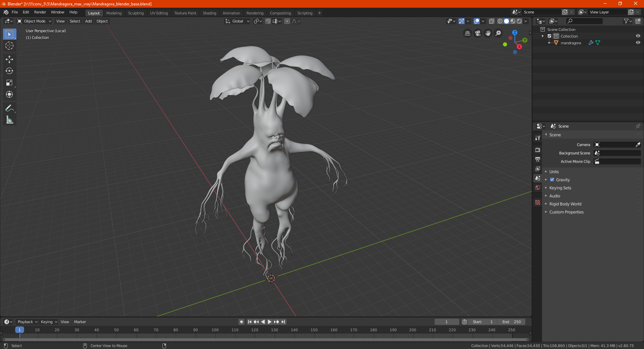Image resolution: width=644 pixels, height=349 pixels.
Task: Open Object Mode dropdown
Action: [x=34, y=21]
